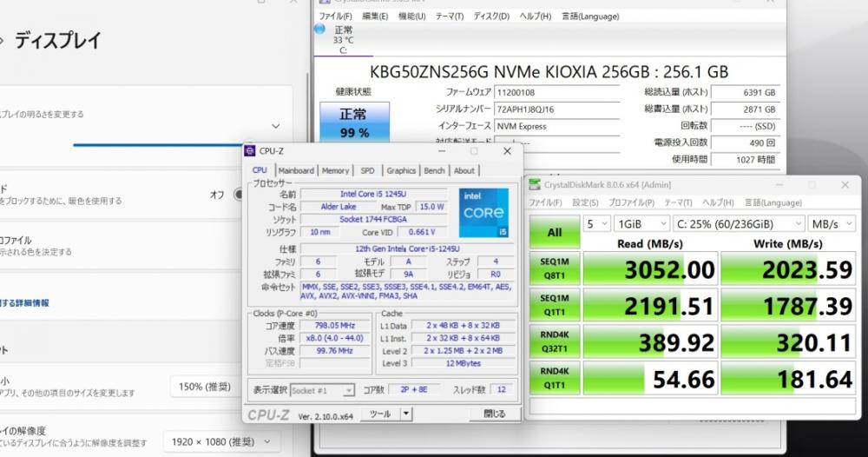Open 設定(S) menu in CrystalDiskMark

(x=586, y=202)
